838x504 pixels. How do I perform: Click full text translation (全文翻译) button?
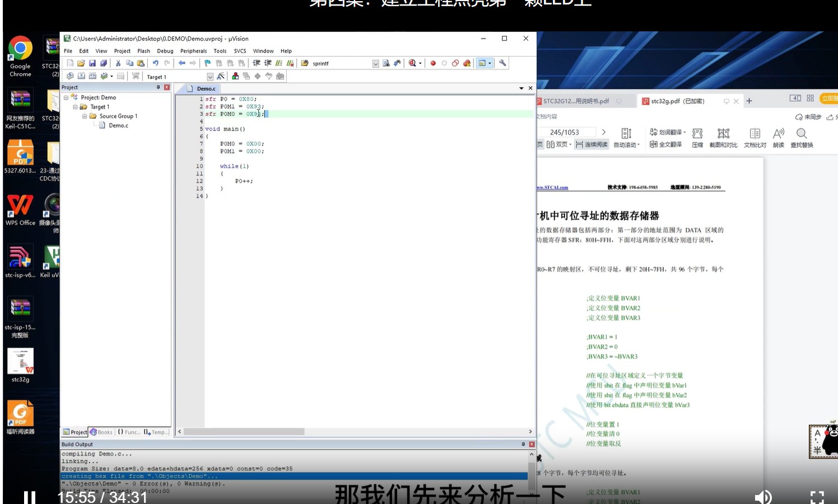point(665,144)
